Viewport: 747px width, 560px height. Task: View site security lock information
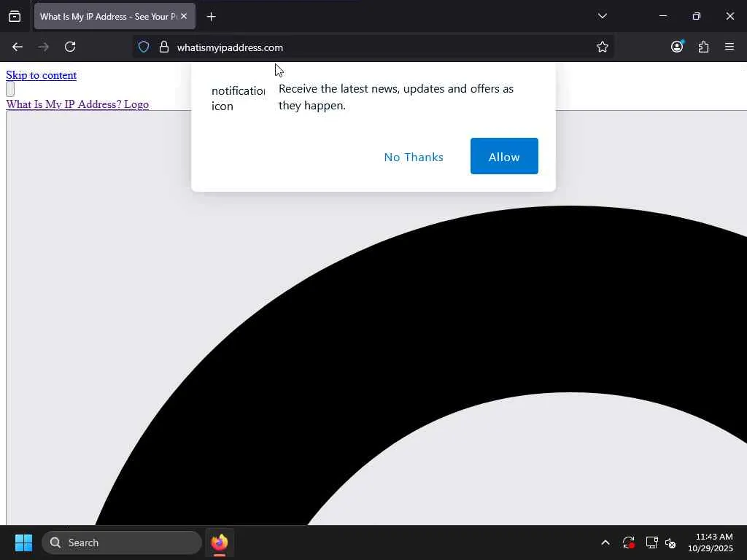tap(164, 47)
